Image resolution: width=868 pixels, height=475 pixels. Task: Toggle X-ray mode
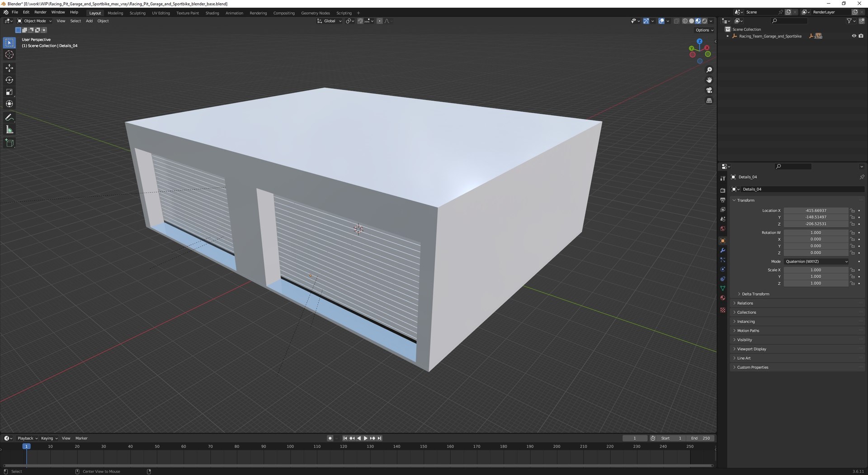[x=676, y=21]
